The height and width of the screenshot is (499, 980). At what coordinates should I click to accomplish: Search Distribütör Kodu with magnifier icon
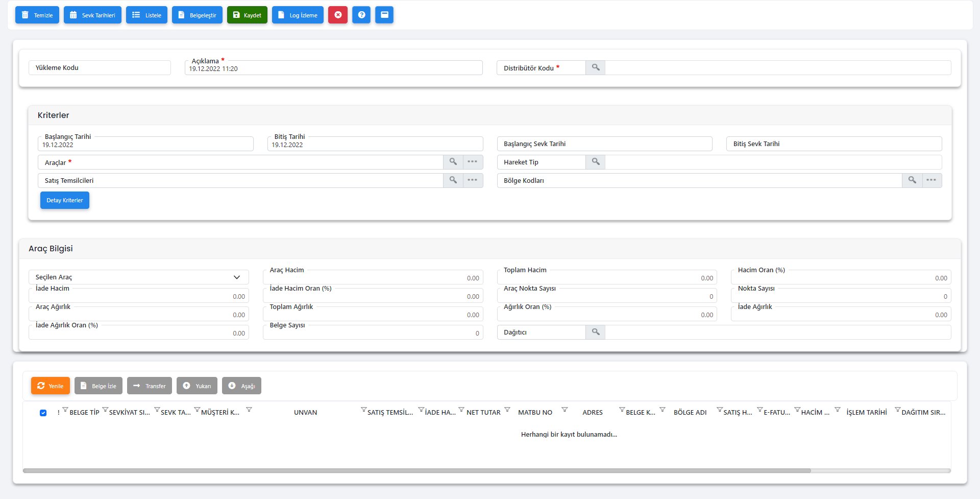tap(595, 67)
